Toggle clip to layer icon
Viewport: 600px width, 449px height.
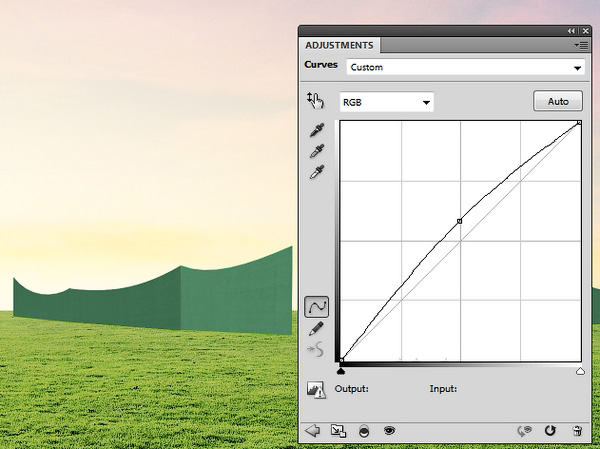[364, 431]
